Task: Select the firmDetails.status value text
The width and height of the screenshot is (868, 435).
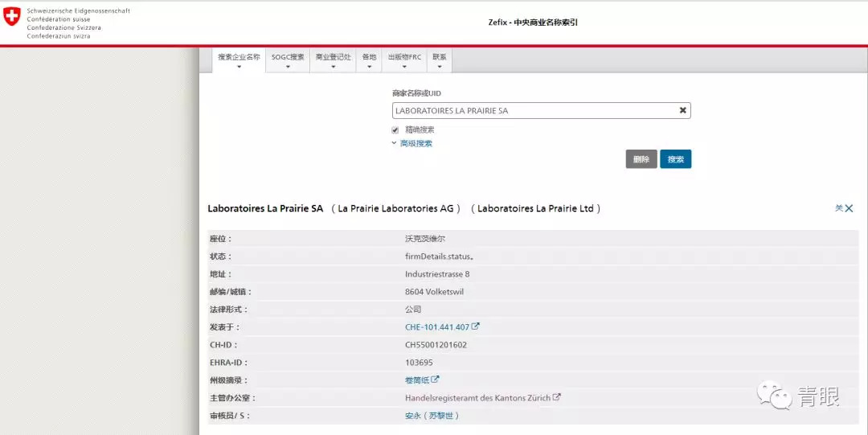Action: click(x=439, y=256)
